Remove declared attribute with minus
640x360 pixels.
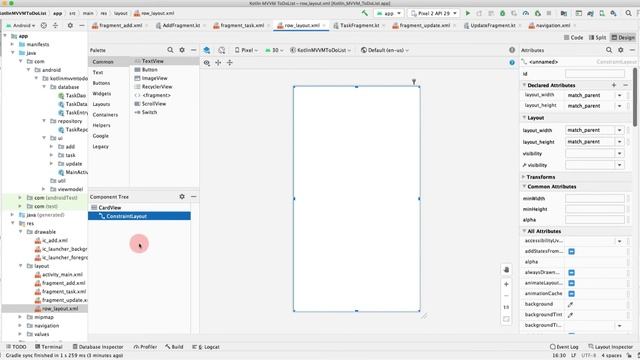tap(625, 85)
